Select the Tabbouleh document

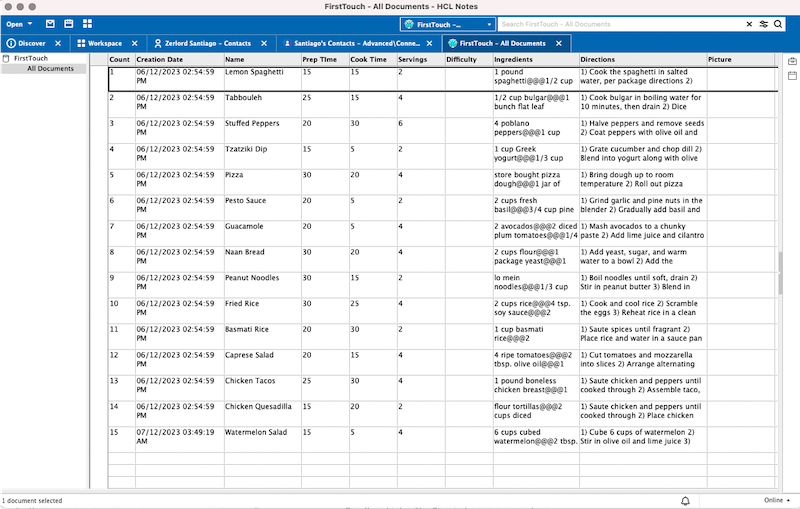[x=443, y=105]
